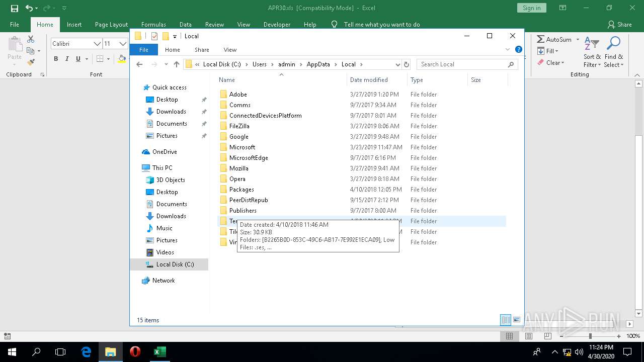Click the Find & Select magnifier icon
Screen dimensions: 644x362
(613, 44)
